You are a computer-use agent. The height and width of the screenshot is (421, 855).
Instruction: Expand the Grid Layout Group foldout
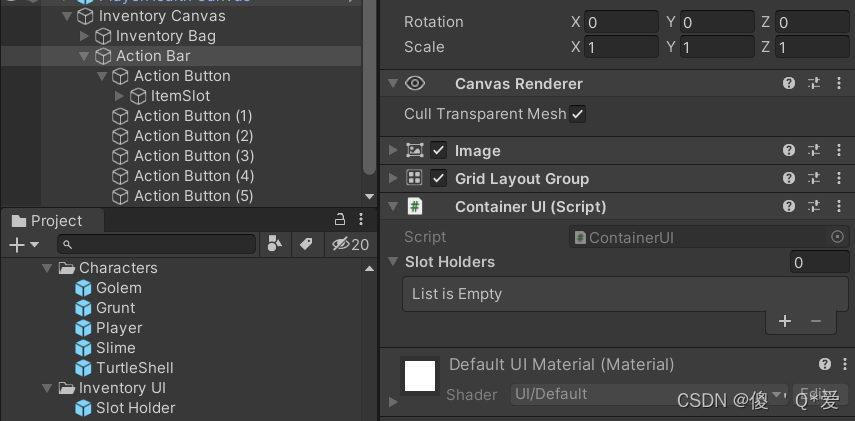point(393,178)
